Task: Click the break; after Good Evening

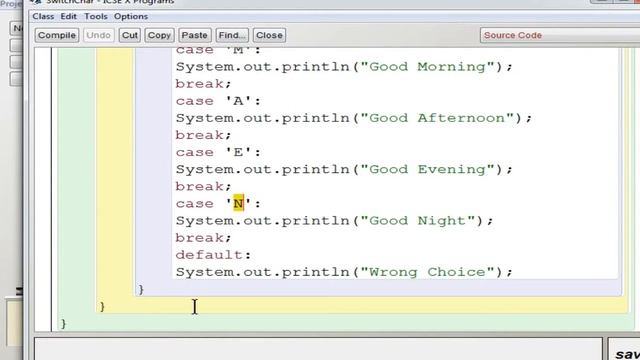Action: [x=203, y=187]
